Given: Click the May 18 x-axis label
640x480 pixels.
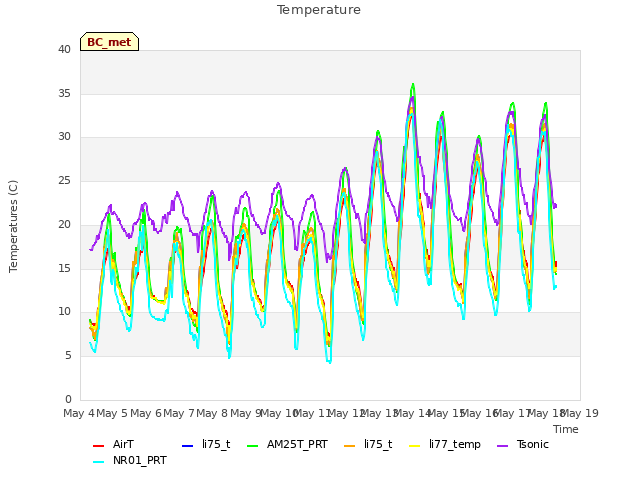Looking at the screenshot, I should pyautogui.click(x=546, y=413).
